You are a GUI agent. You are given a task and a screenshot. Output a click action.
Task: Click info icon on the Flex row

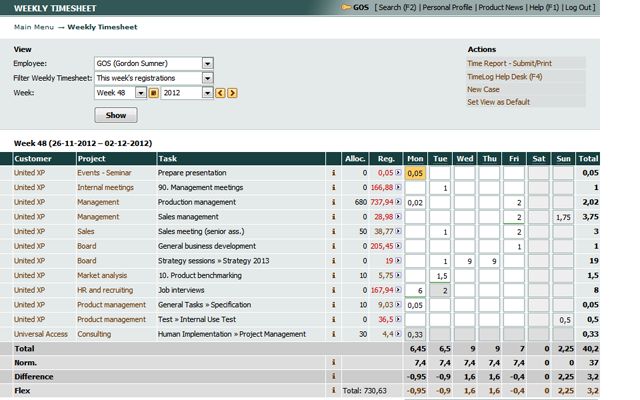(x=333, y=391)
